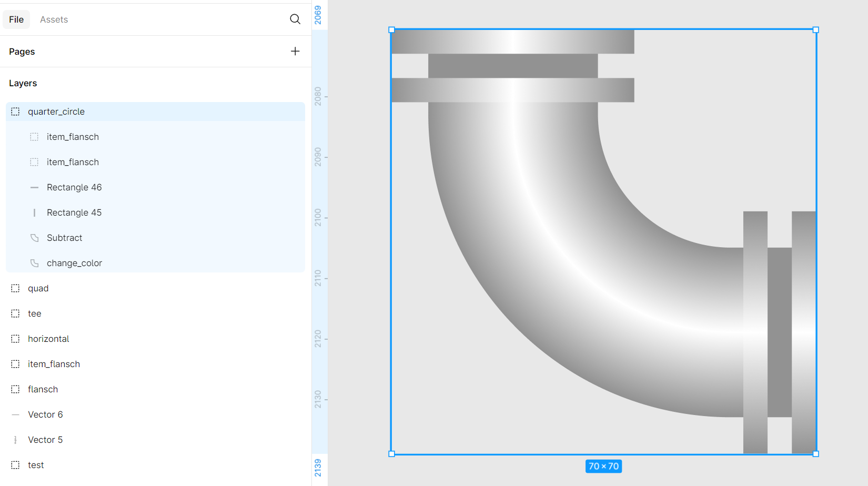The image size is (868, 486).
Task: Select the tee layer
Action: pos(35,313)
